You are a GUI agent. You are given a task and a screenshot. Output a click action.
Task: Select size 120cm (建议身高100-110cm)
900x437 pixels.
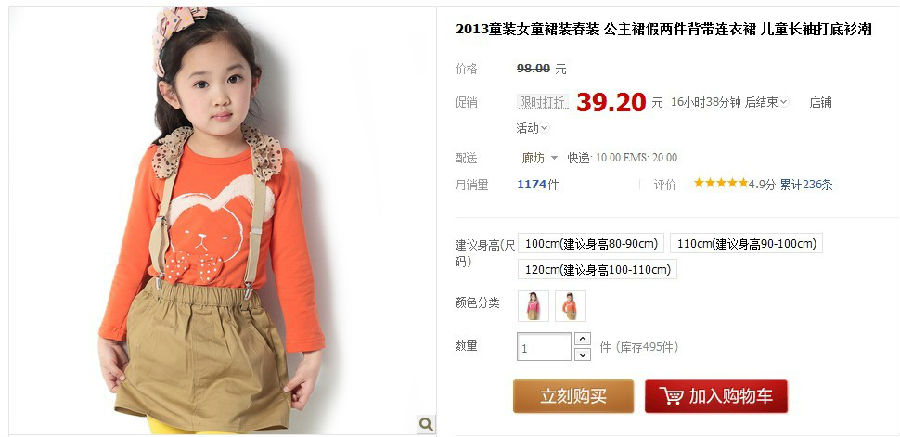tap(597, 269)
